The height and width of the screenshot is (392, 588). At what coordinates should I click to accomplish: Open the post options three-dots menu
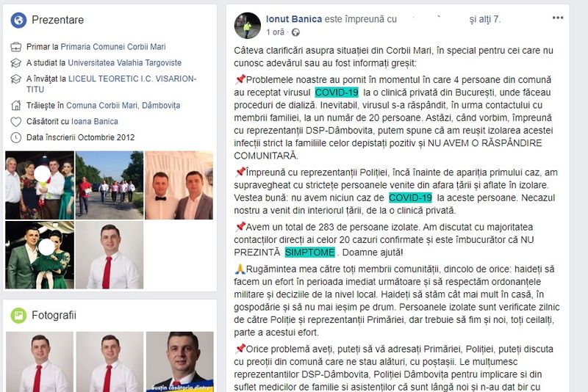pyautogui.click(x=558, y=18)
